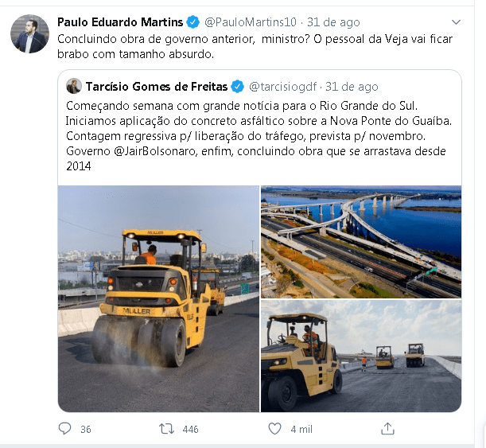Image resolution: width=486 pixels, height=448 pixels.
Task: Click the 446 retweet count
Action: pos(190,429)
